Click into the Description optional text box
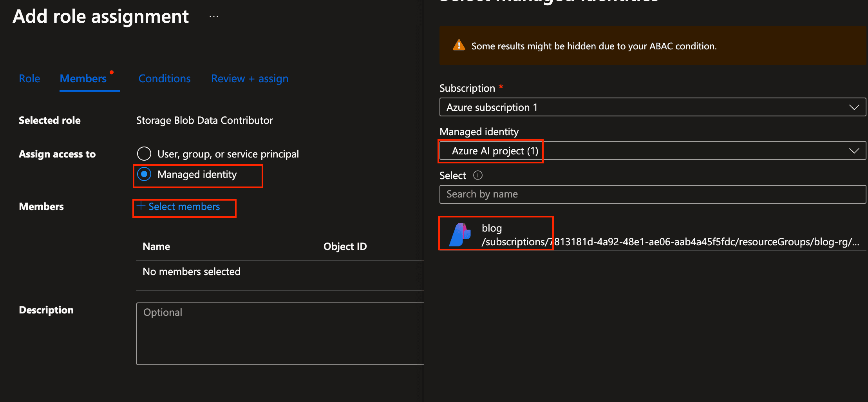Viewport: 868px width, 402px height. (x=280, y=333)
